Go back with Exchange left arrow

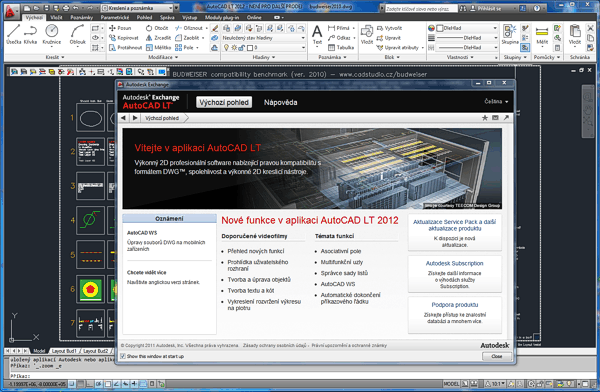123,118
